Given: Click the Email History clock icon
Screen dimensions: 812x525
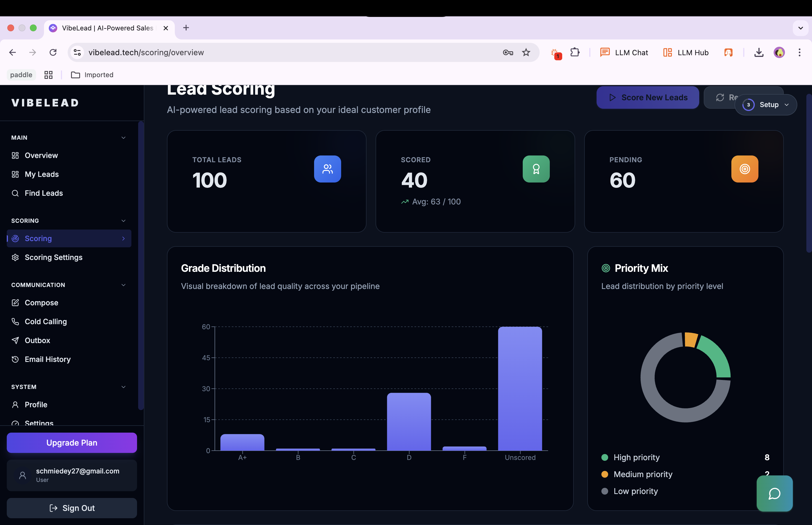Looking at the screenshot, I should pos(15,359).
